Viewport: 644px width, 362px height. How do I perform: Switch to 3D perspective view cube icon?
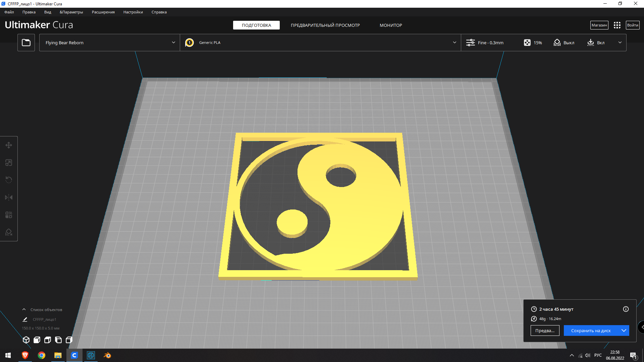click(26, 340)
